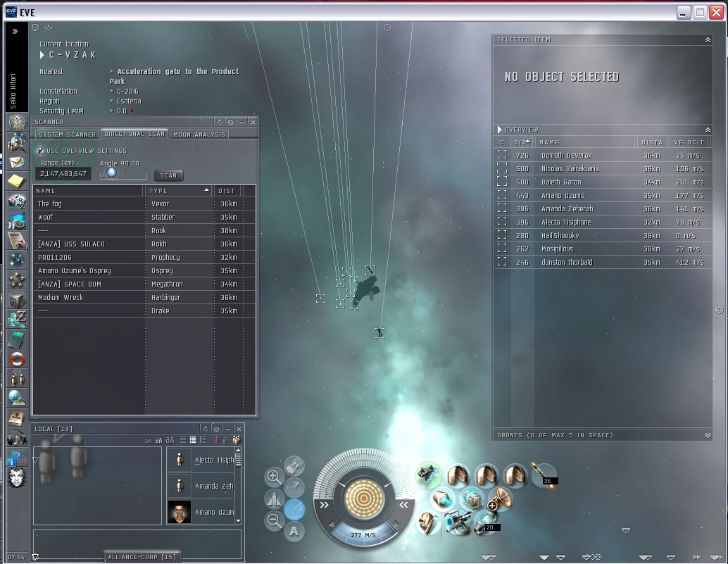This screenshot has width=728, height=564.
Task: Click Amano Uzume's portrait in Local
Action: (180, 512)
